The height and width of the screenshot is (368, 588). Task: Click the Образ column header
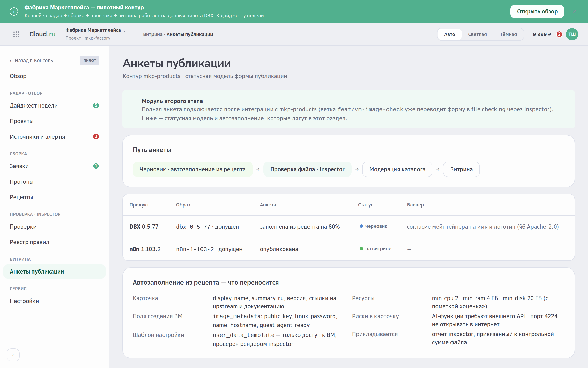pyautogui.click(x=183, y=205)
